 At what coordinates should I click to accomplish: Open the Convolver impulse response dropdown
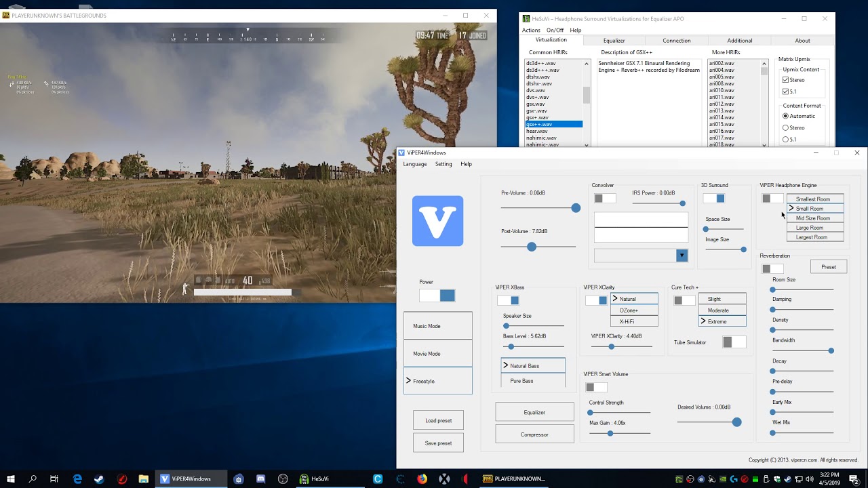pos(682,256)
